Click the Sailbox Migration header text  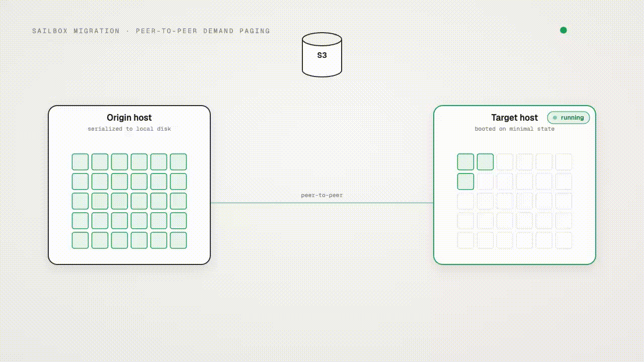point(76,31)
